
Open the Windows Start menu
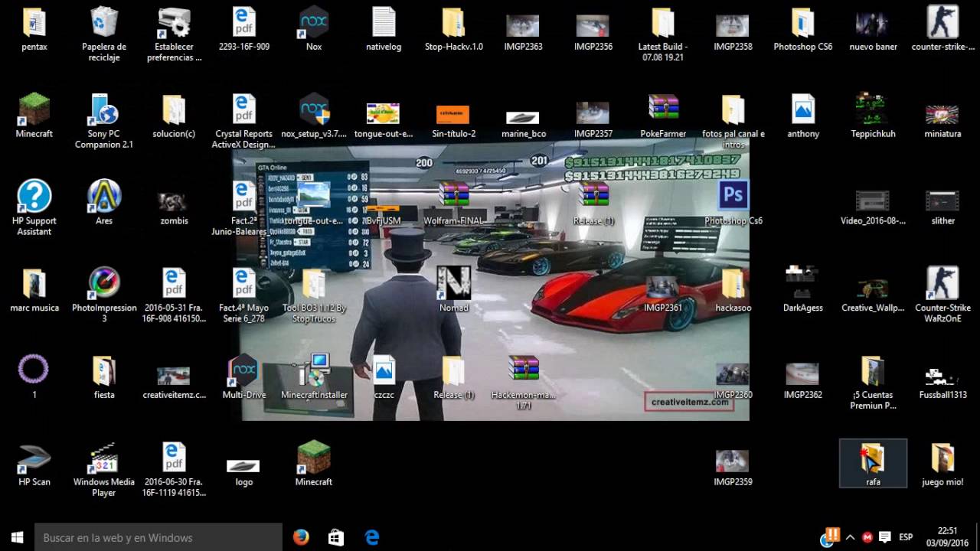(17, 537)
